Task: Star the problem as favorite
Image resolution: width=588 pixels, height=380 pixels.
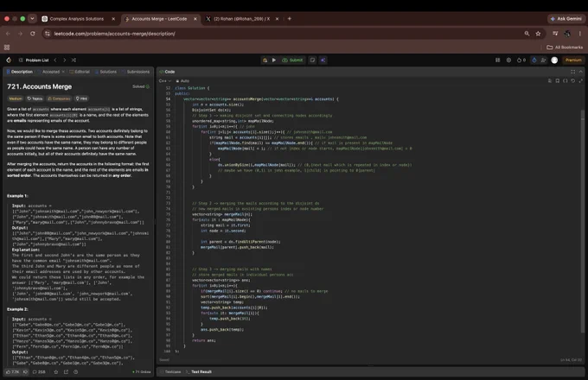Action: coord(56,371)
